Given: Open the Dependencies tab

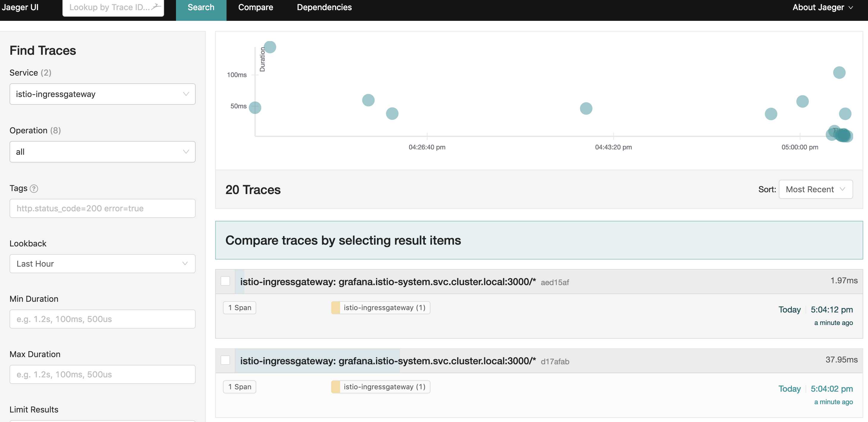Looking at the screenshot, I should (x=324, y=7).
